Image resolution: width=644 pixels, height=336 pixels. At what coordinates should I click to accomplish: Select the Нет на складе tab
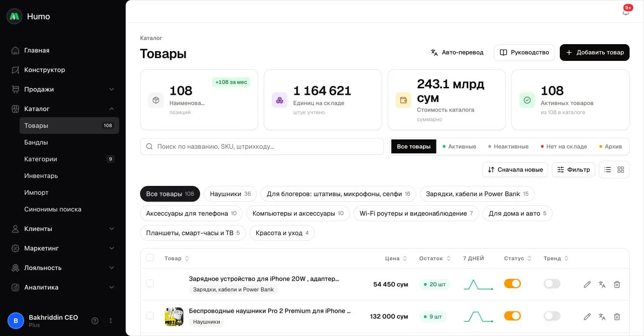point(563,146)
